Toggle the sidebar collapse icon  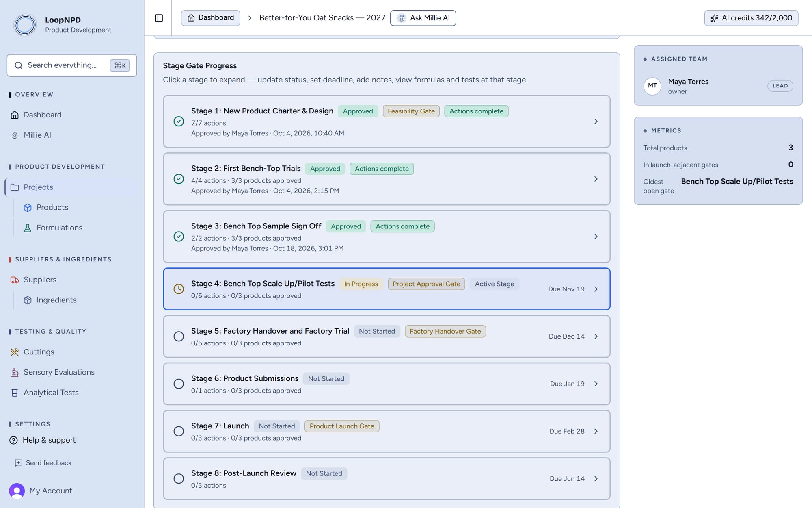click(159, 18)
